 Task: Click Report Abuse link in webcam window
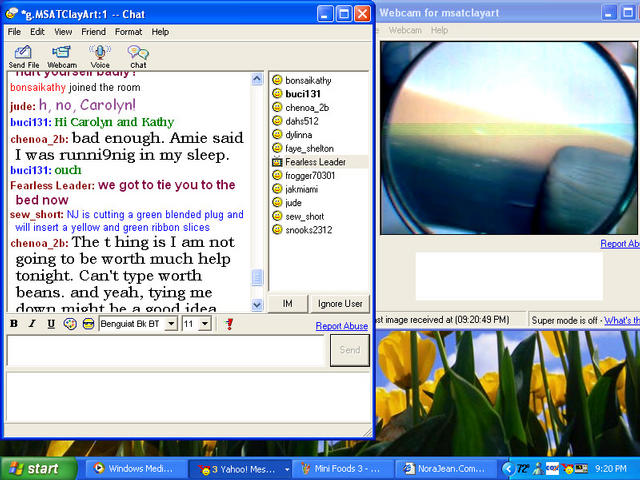[620, 244]
